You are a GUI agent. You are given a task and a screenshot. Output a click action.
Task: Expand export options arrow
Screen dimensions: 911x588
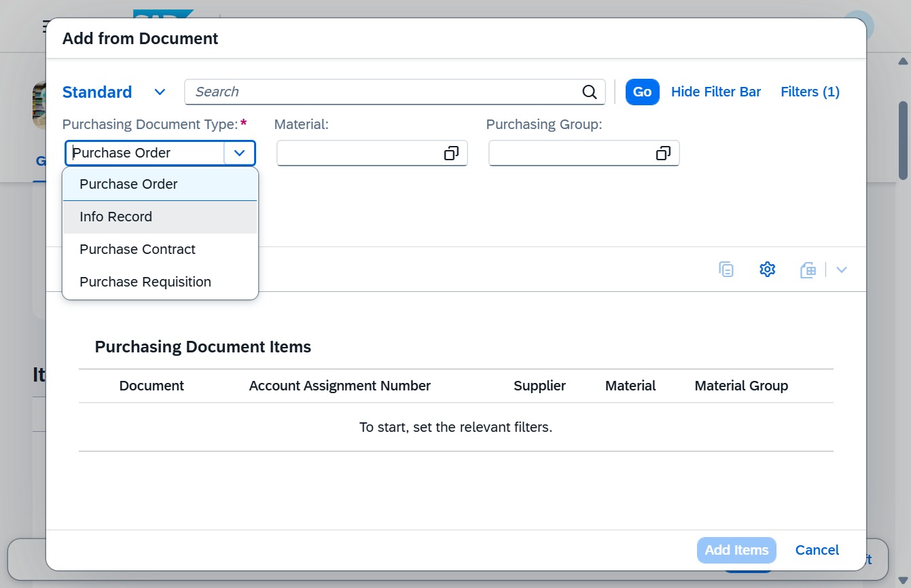pos(842,270)
